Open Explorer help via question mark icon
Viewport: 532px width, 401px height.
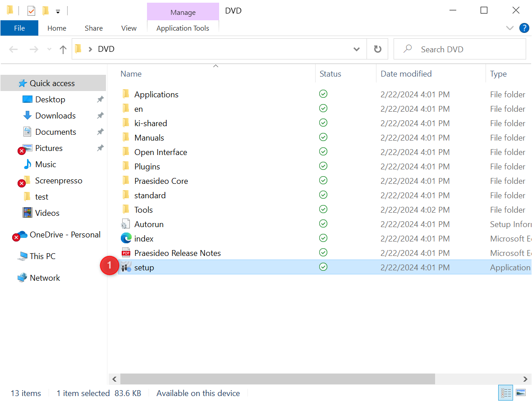point(524,28)
